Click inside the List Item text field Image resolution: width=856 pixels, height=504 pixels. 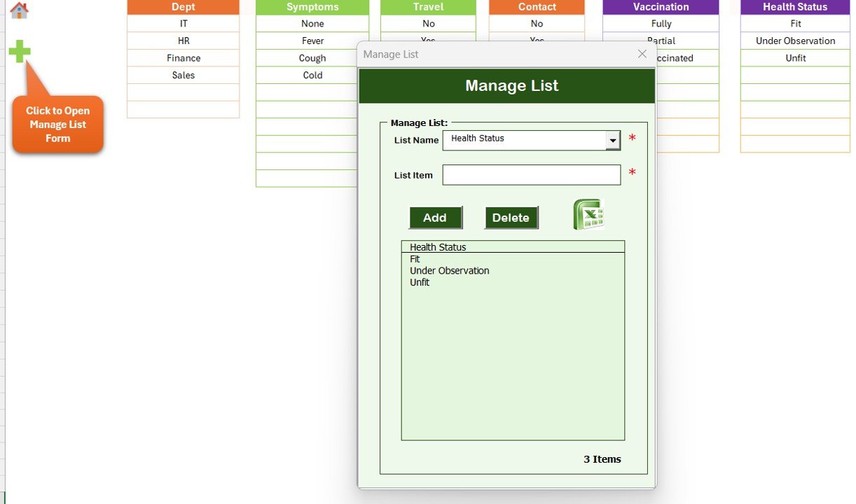coord(530,174)
